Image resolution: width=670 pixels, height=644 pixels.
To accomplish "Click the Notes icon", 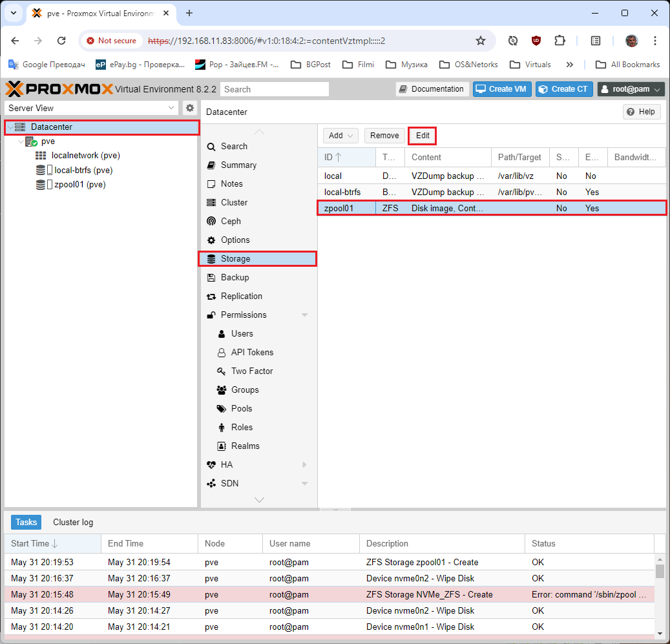I will click(x=211, y=184).
